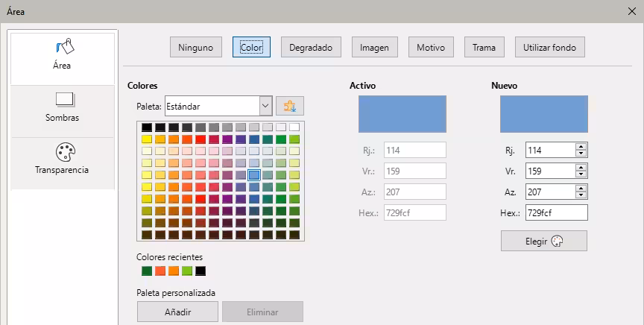Pick the dark green recent color
The height and width of the screenshot is (325, 644).
tap(147, 271)
